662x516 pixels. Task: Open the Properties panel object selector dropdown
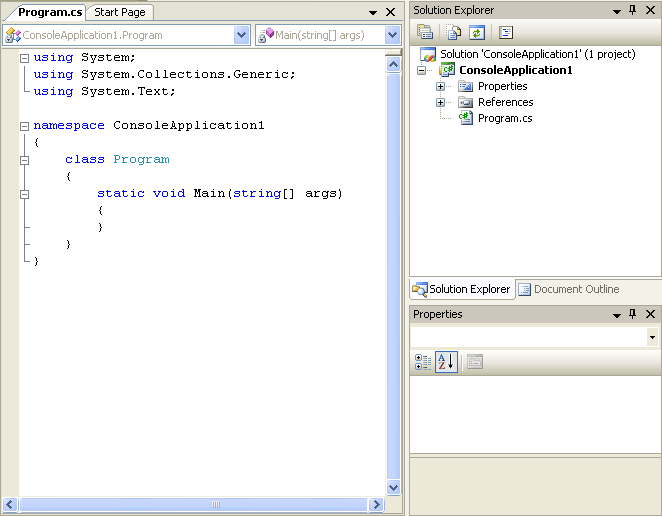(x=652, y=337)
